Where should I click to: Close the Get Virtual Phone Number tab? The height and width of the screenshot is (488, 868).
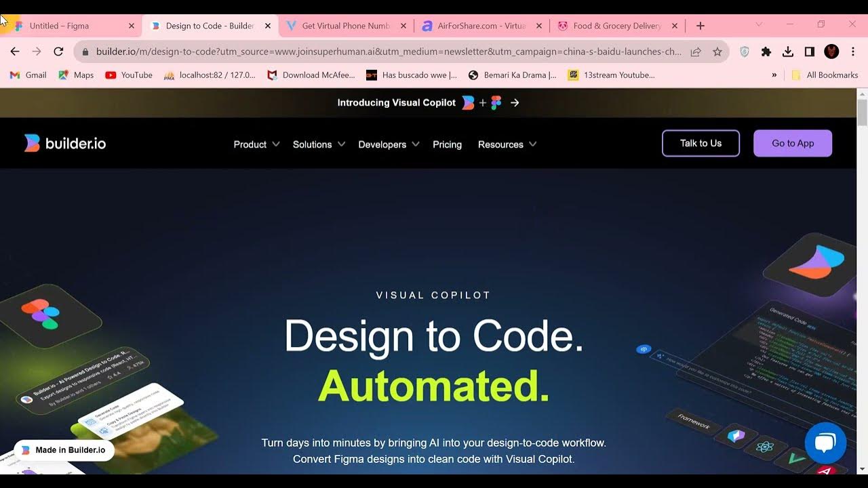[403, 26]
